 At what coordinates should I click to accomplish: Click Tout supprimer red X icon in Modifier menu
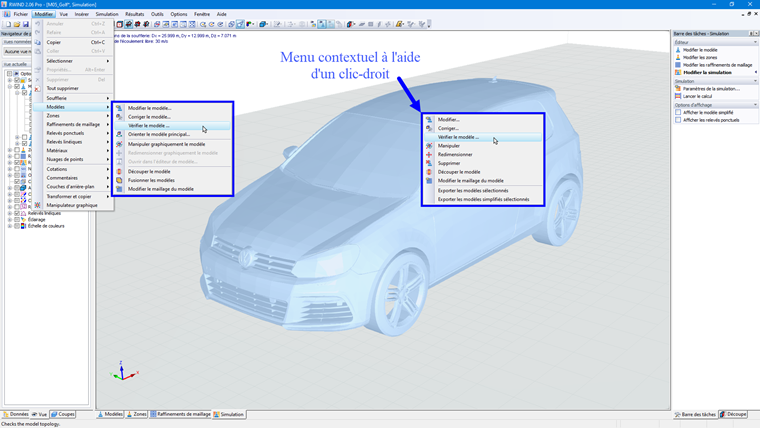coord(37,88)
